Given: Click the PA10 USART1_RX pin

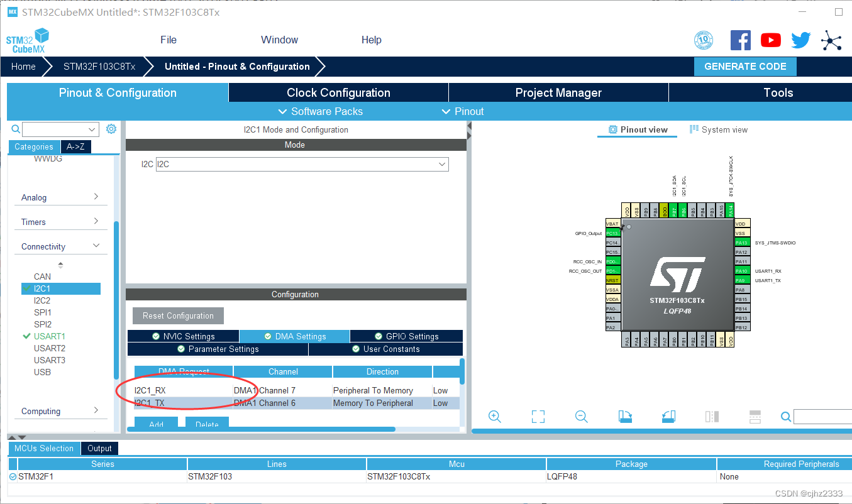Looking at the screenshot, I should point(741,271).
